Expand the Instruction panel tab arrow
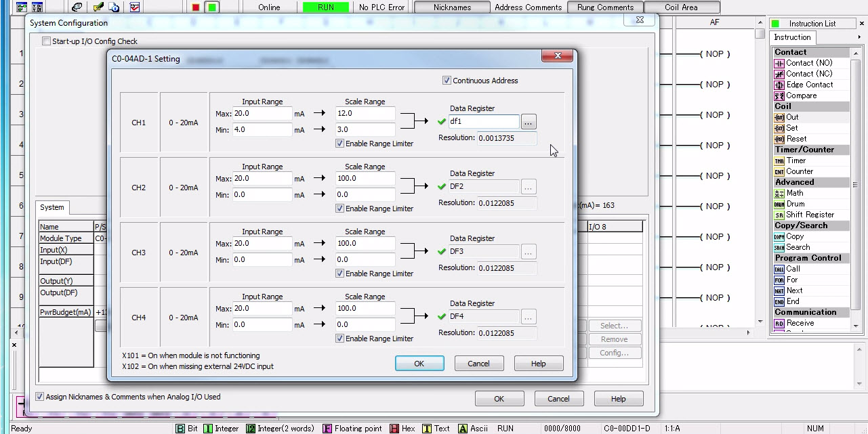 click(x=859, y=37)
